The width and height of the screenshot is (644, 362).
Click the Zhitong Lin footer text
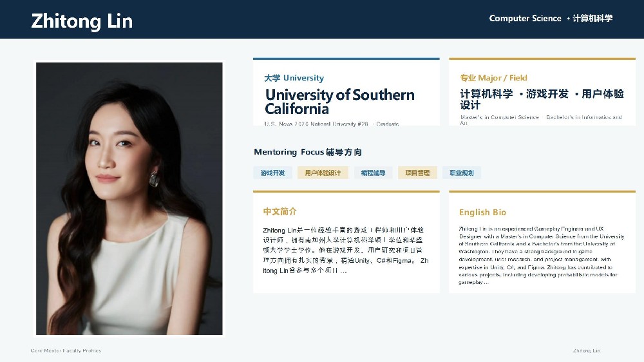tap(587, 350)
